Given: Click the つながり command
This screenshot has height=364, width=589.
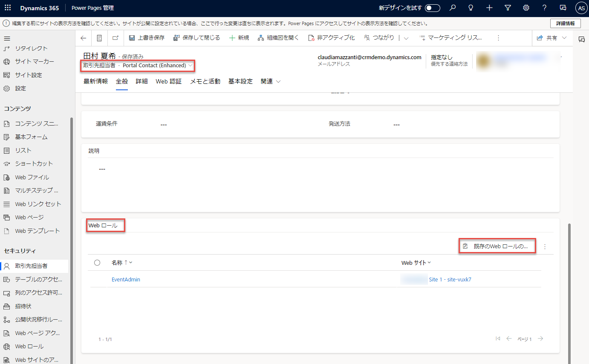Looking at the screenshot, I should 379,38.
